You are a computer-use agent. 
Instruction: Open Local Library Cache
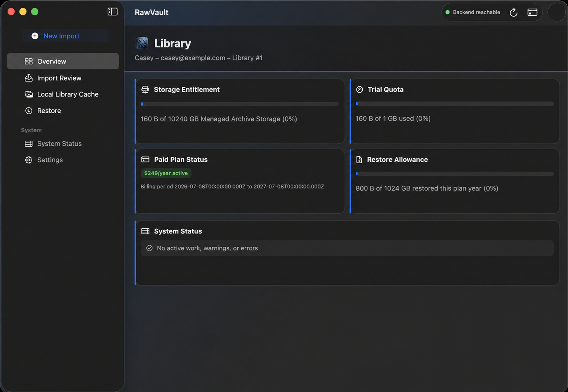click(x=63, y=94)
